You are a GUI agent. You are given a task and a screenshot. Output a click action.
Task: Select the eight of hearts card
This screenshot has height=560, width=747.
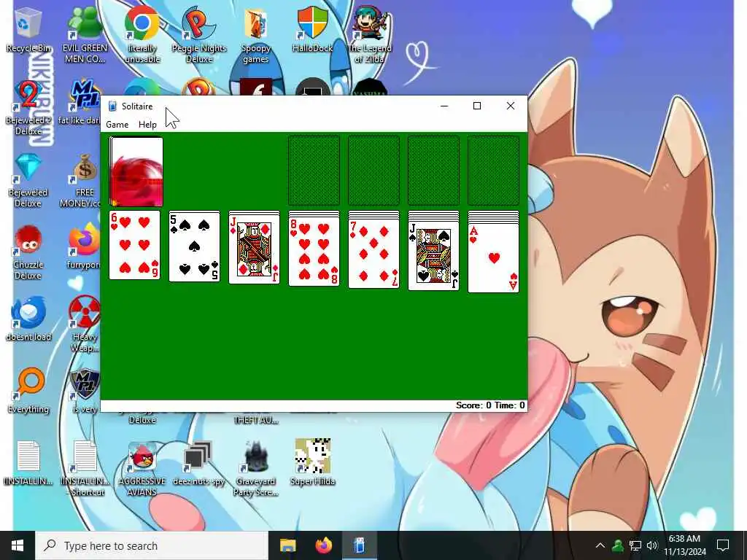point(314,251)
